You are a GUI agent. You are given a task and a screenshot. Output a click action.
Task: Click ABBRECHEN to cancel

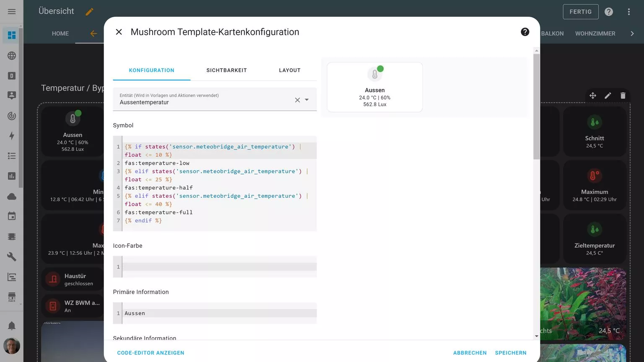pos(470,353)
